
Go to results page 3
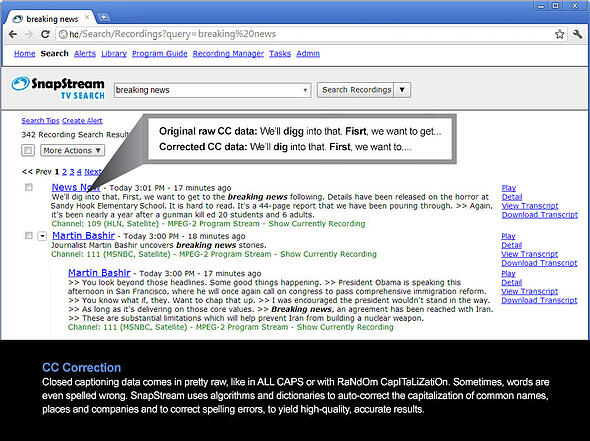(x=72, y=172)
